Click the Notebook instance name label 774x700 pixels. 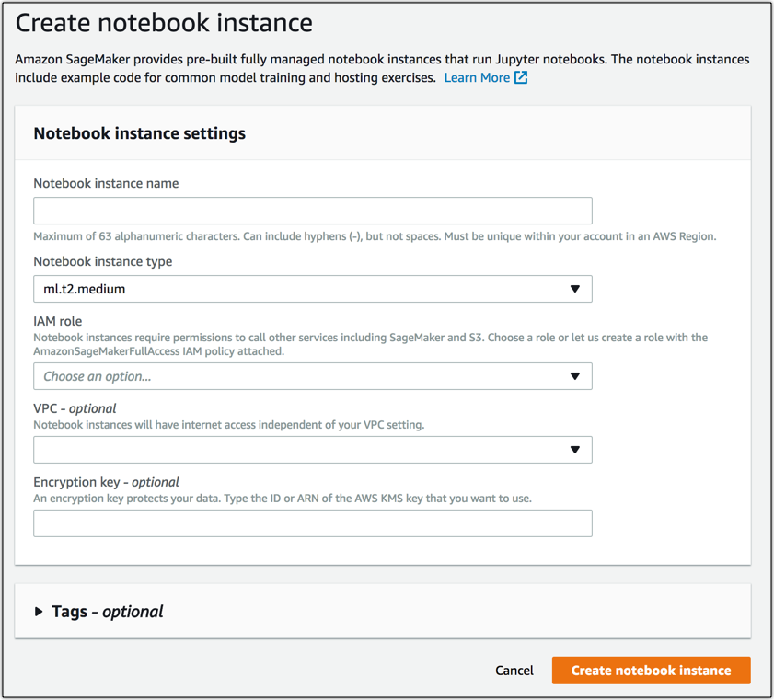[106, 184]
